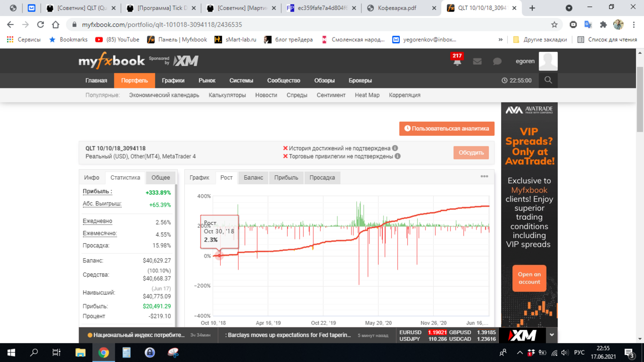Go to the Chrome home button
Image resolution: width=644 pixels, height=362 pixels.
[x=55, y=24]
